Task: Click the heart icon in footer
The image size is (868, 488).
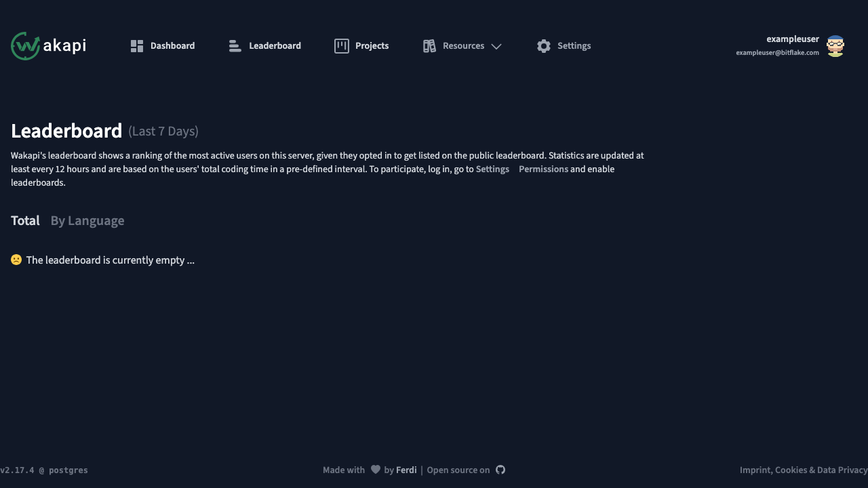Action: coord(376,470)
